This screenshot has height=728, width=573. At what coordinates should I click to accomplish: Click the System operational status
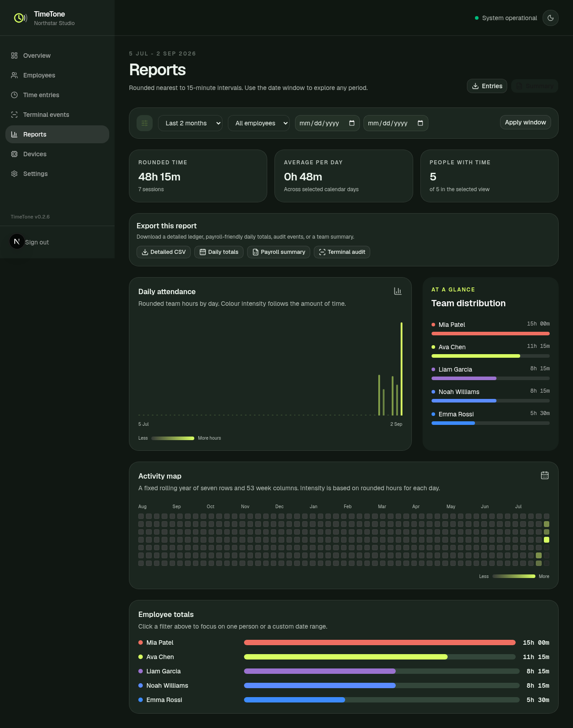(506, 18)
